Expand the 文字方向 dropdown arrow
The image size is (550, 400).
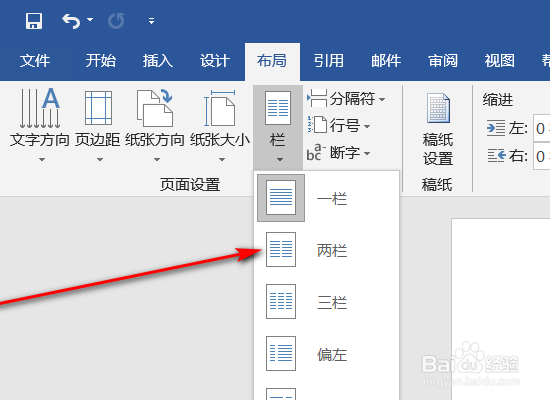pyautogui.click(x=42, y=160)
